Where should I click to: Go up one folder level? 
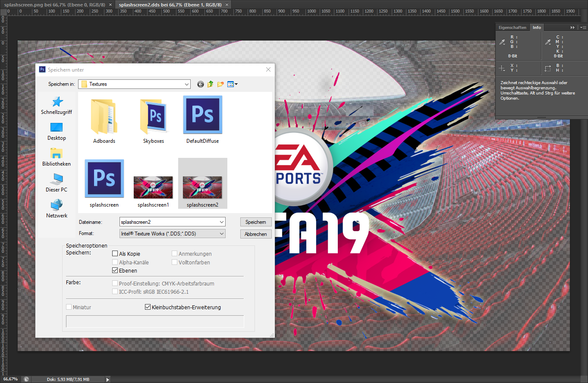[211, 84]
